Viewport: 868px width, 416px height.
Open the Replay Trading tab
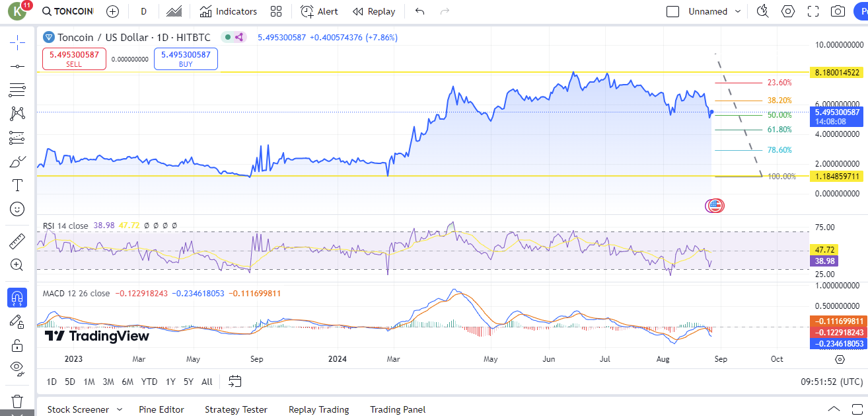(x=318, y=409)
